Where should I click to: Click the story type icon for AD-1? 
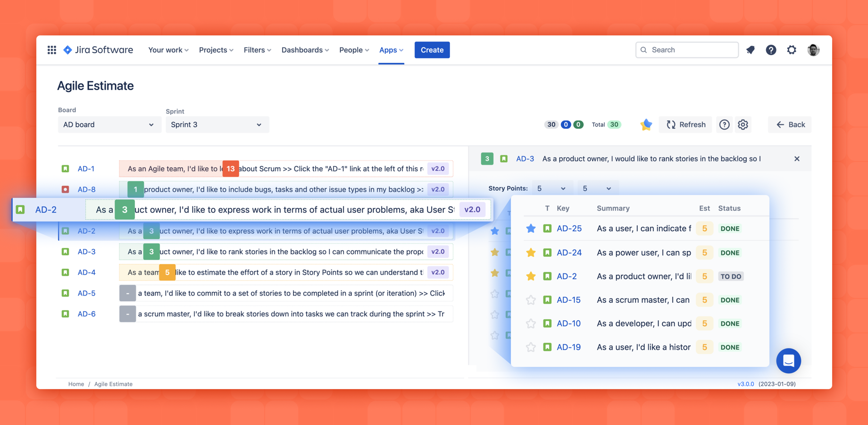pyautogui.click(x=66, y=169)
